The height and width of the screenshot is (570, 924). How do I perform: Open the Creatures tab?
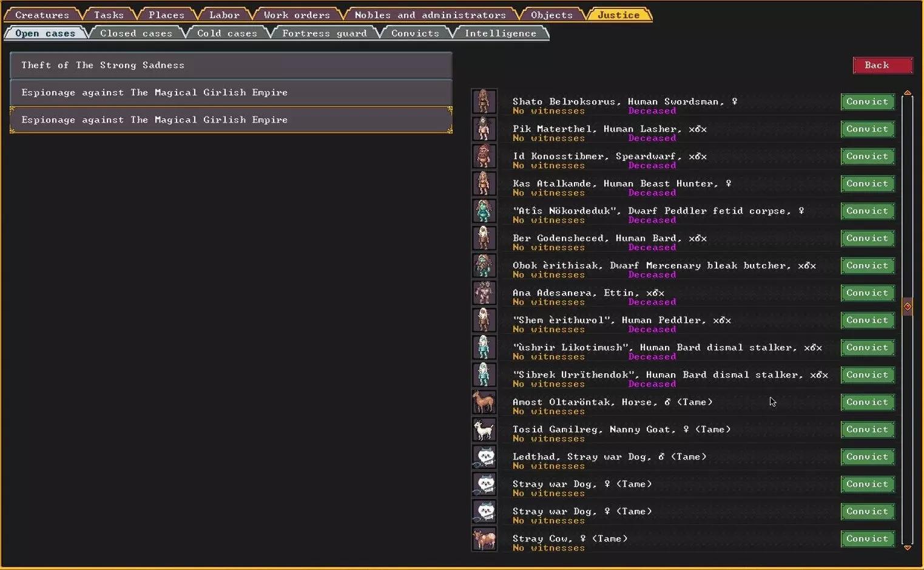[42, 15]
